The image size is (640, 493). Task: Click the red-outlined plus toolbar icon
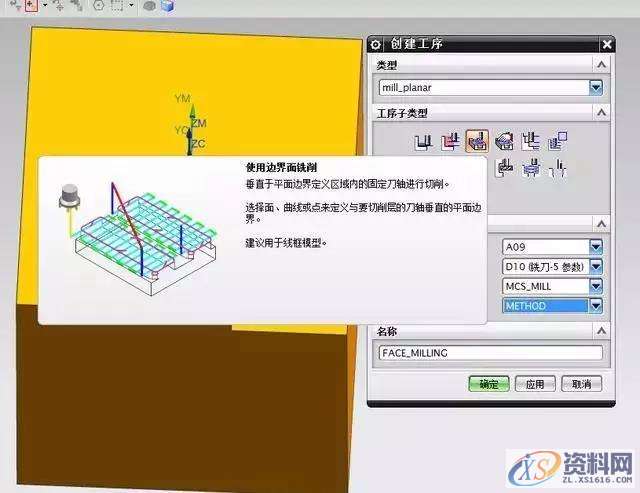coord(31,5)
